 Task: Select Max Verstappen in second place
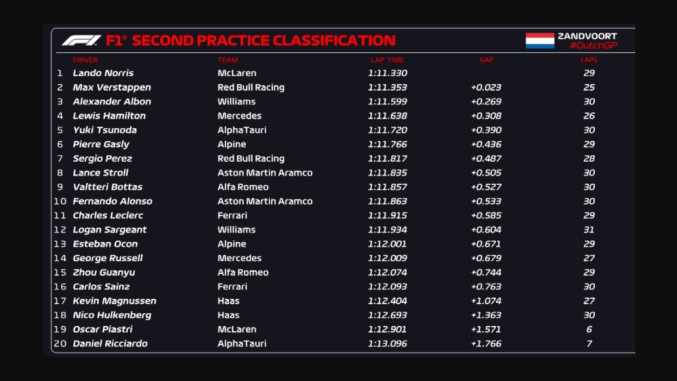point(112,87)
